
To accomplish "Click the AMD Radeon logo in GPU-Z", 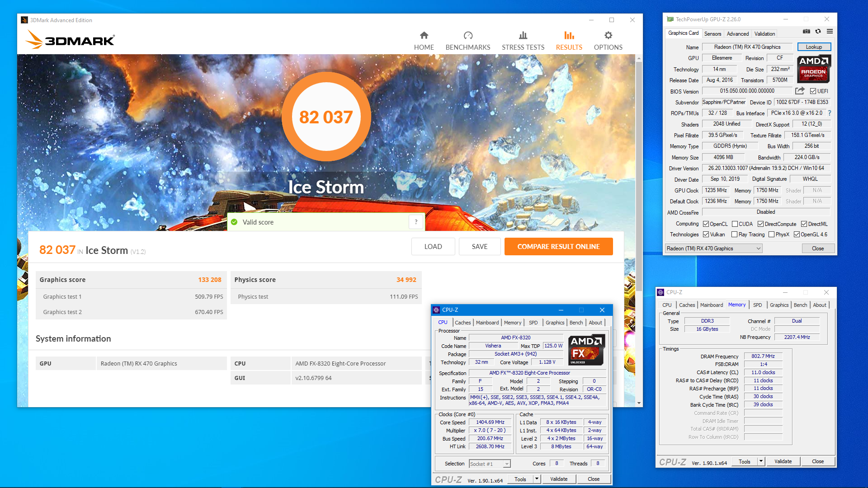I will point(814,69).
